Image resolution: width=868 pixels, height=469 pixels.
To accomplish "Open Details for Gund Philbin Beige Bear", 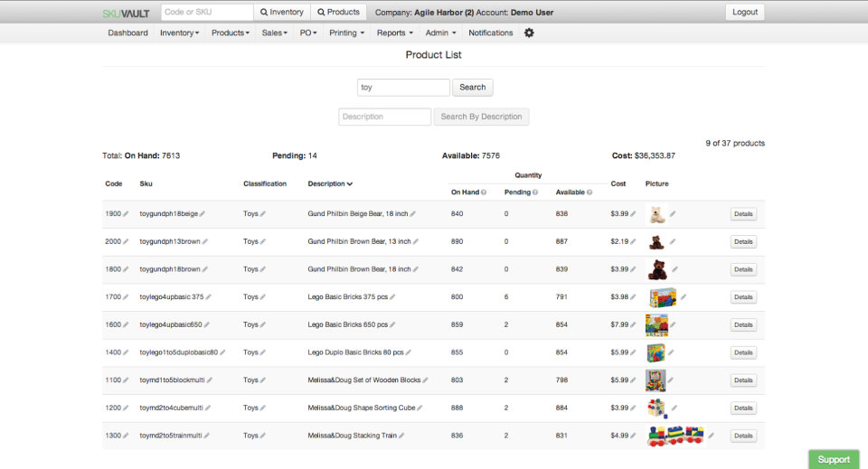I will point(743,214).
